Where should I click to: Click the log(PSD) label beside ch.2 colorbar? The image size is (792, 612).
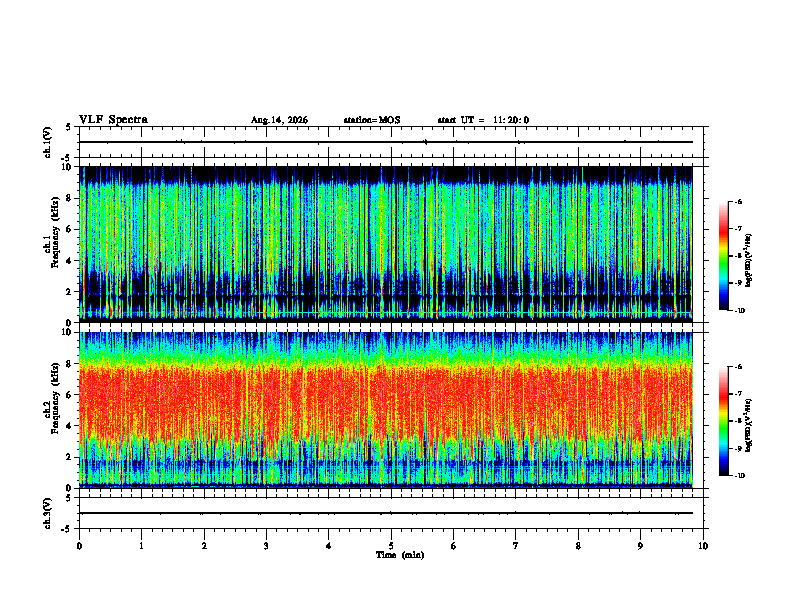[x=749, y=424]
